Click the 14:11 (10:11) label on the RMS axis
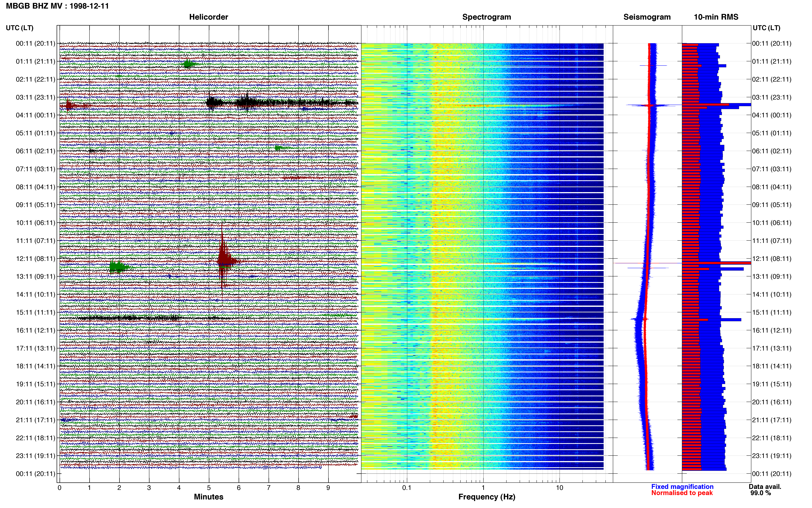Viewport: 812px width, 508px height. pos(772,295)
